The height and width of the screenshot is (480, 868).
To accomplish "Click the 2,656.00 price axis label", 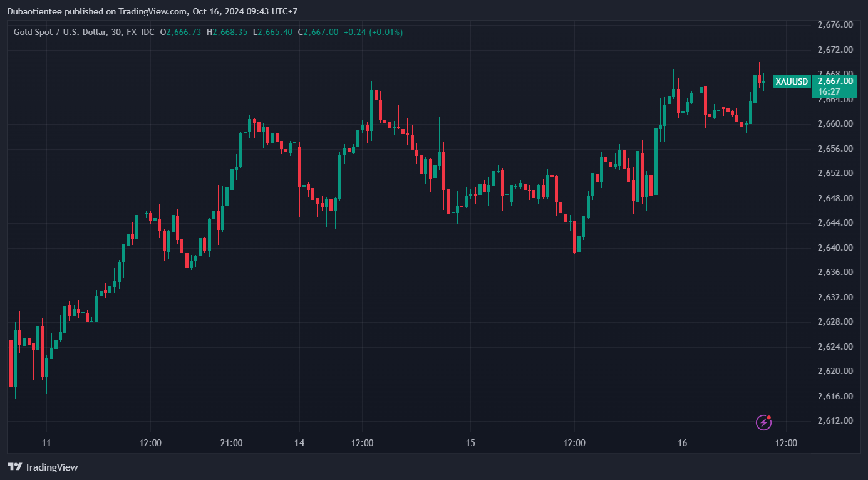I will [x=835, y=149].
